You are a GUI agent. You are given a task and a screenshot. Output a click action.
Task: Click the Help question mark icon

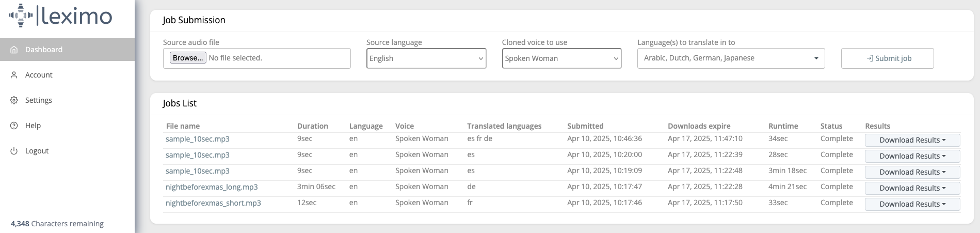click(x=14, y=126)
